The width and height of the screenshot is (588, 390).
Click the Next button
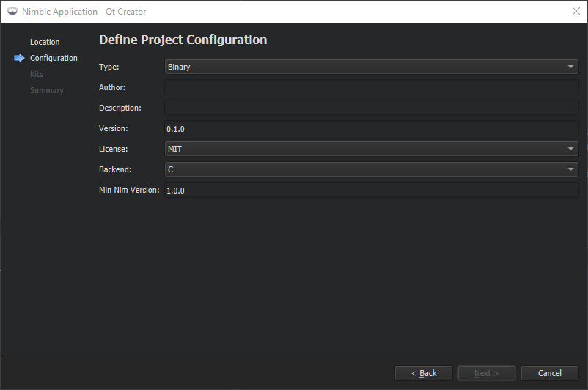point(487,373)
